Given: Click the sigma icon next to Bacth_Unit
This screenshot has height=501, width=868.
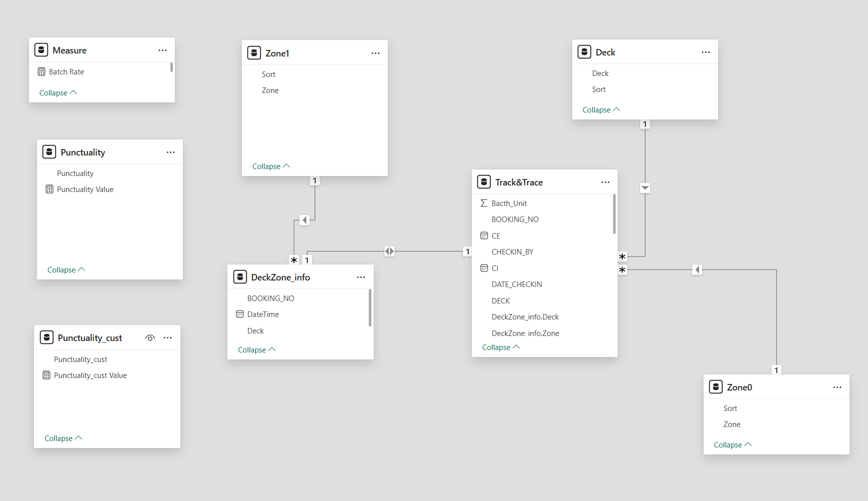Looking at the screenshot, I should [x=484, y=203].
